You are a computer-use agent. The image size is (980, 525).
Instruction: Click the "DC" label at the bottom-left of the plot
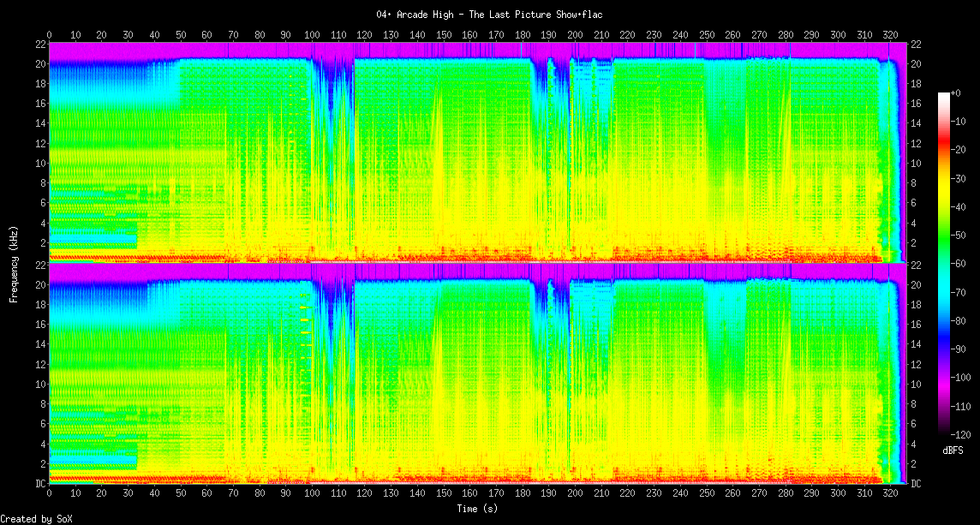39,484
